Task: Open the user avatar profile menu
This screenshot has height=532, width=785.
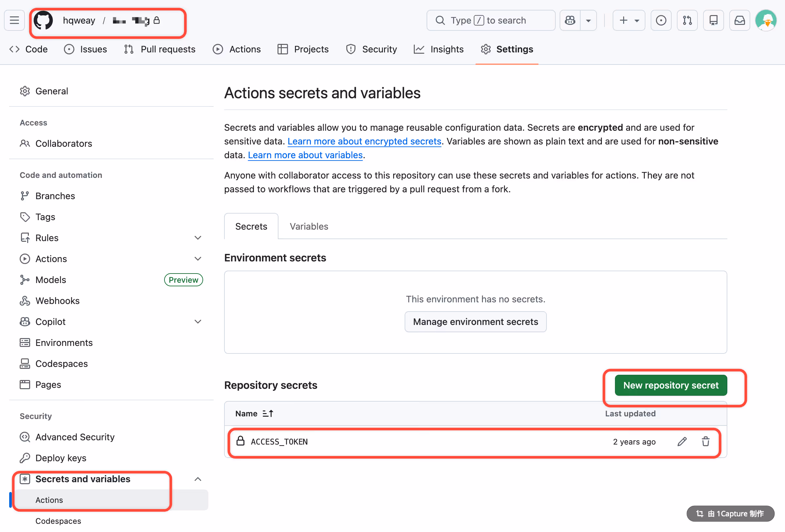Action: click(x=766, y=21)
